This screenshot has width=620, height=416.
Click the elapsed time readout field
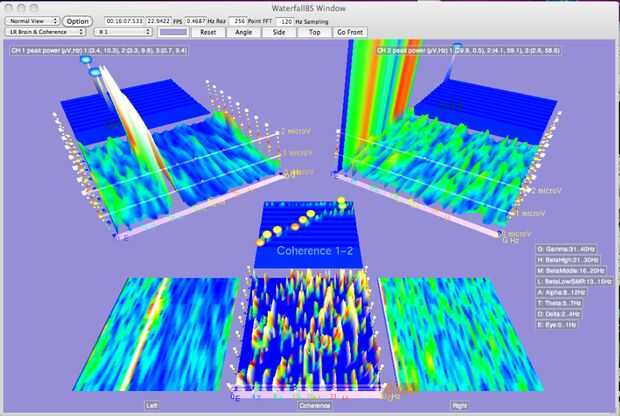125,21
